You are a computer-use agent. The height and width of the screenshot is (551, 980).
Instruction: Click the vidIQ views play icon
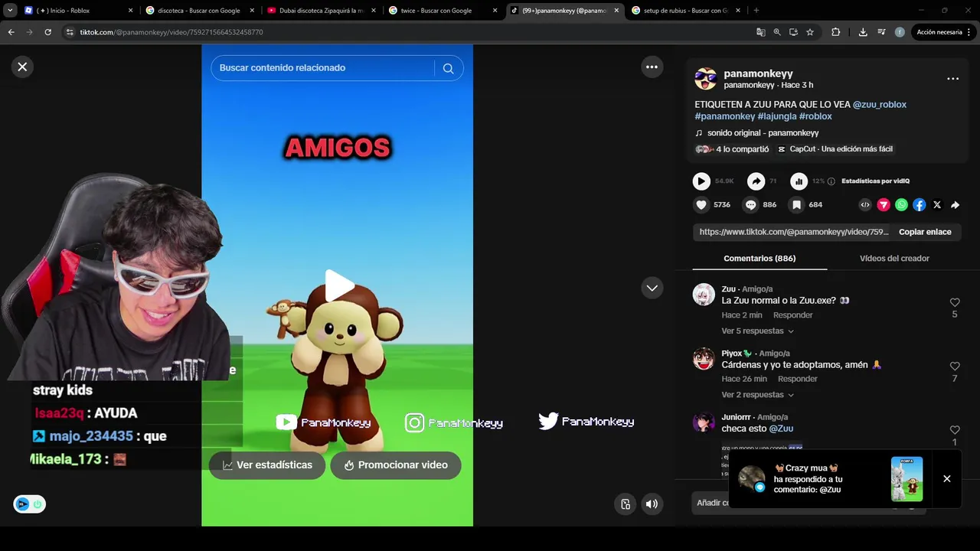click(701, 181)
